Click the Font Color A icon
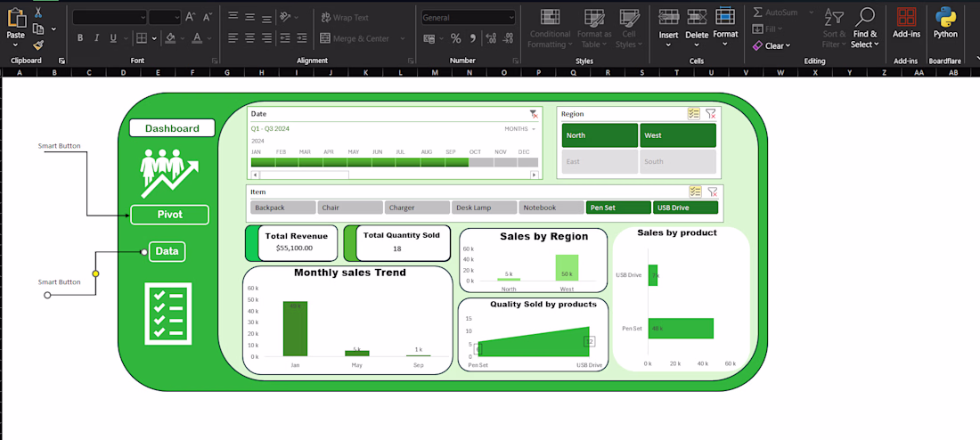This screenshot has height=440, width=980. (197, 38)
